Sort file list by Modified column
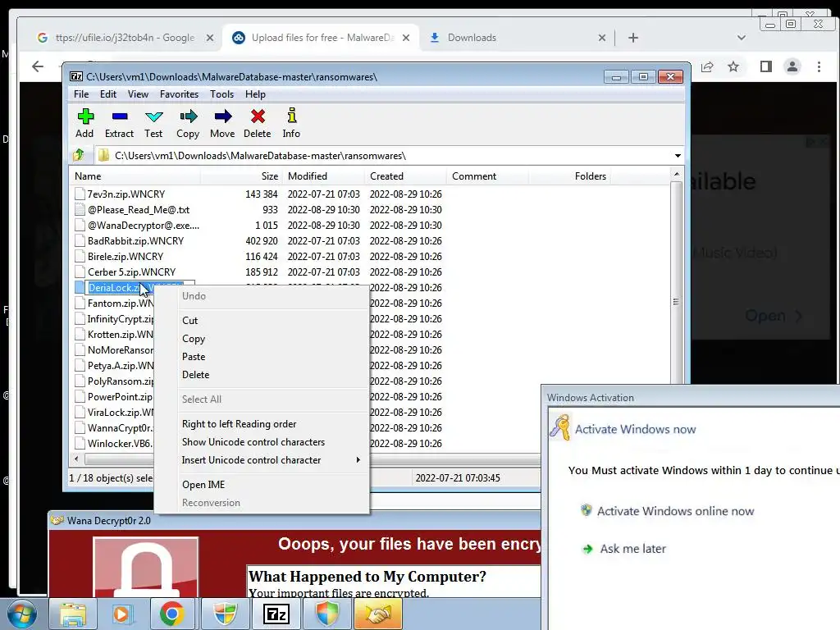The height and width of the screenshot is (630, 840). coord(323,176)
